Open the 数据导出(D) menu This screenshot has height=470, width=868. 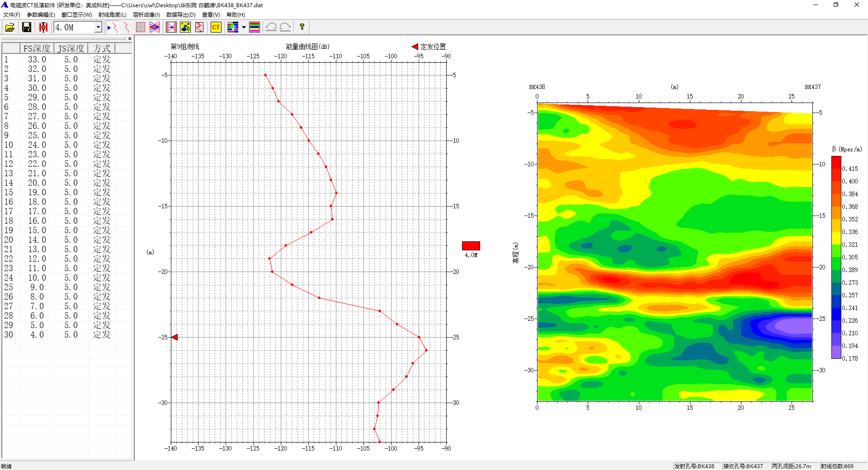[181, 15]
